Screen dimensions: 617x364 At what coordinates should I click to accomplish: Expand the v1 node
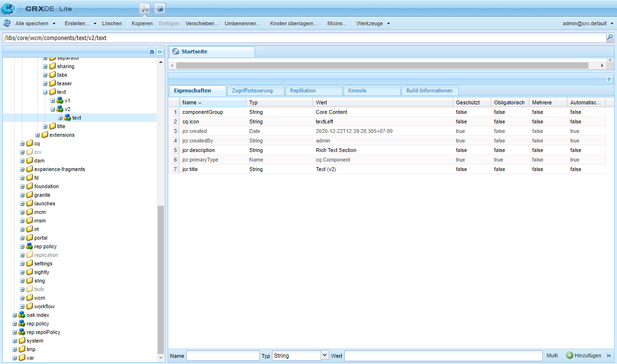coord(53,101)
